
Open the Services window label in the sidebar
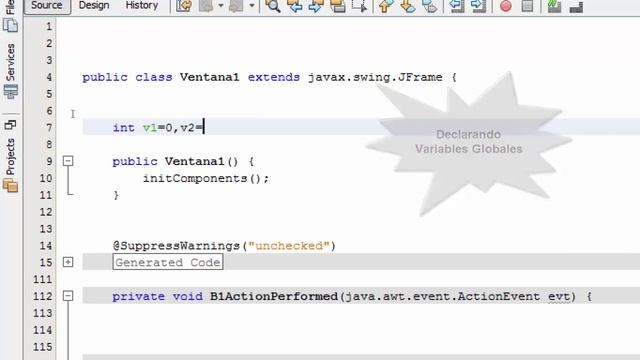point(10,62)
